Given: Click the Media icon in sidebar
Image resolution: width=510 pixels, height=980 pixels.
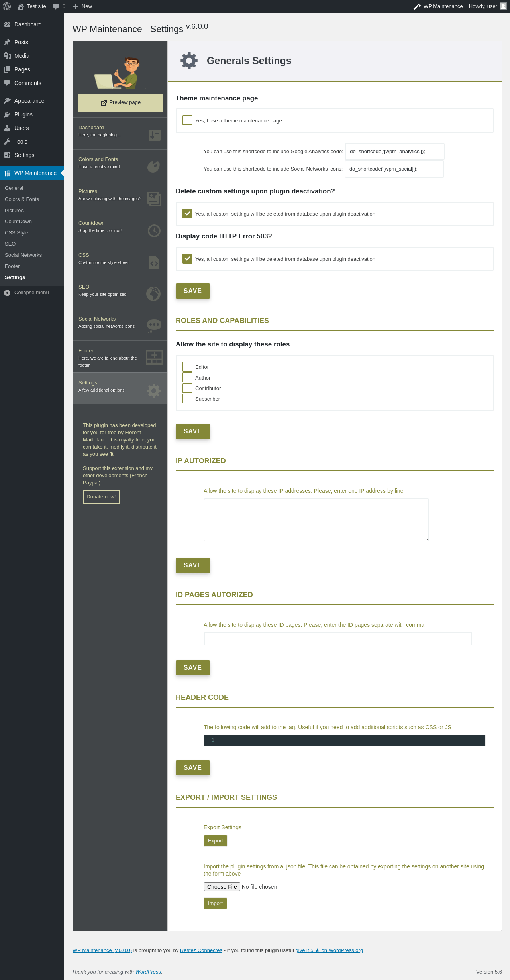Looking at the screenshot, I should coord(7,56).
